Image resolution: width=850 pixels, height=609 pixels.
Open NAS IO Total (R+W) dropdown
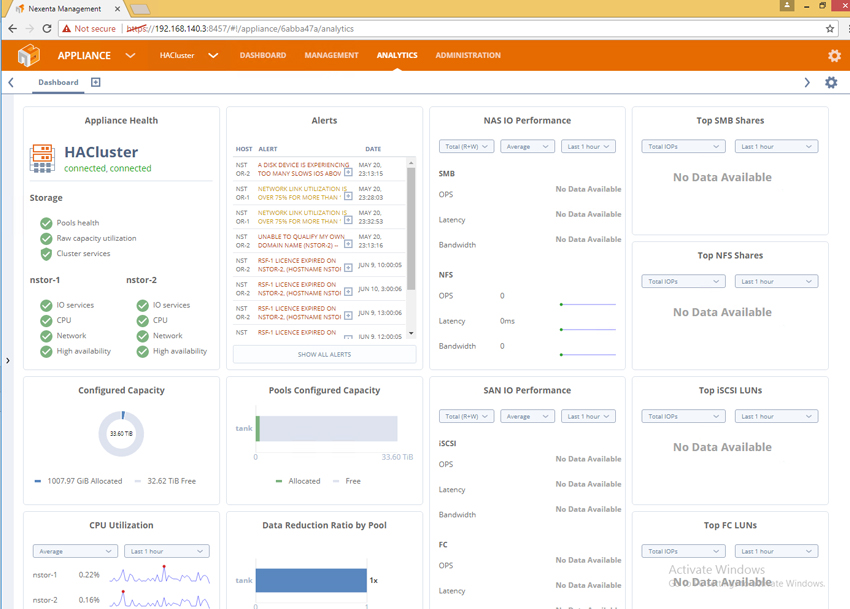[466, 146]
